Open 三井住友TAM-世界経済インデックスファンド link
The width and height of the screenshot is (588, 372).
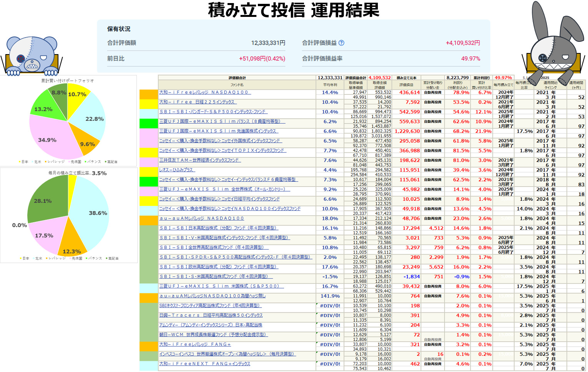click(199, 160)
